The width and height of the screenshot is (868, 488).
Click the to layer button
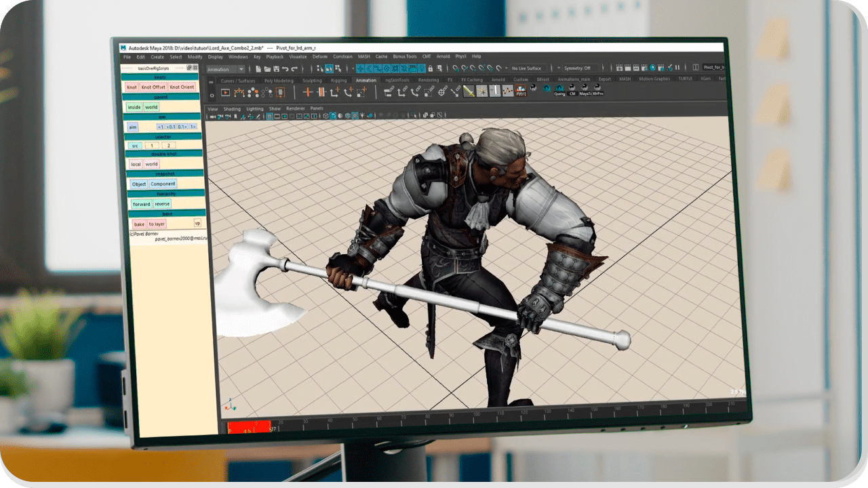[157, 224]
